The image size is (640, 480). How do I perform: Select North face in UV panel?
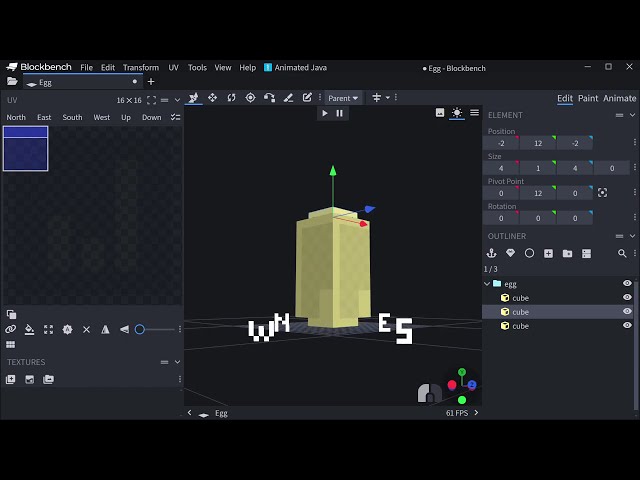tap(16, 118)
